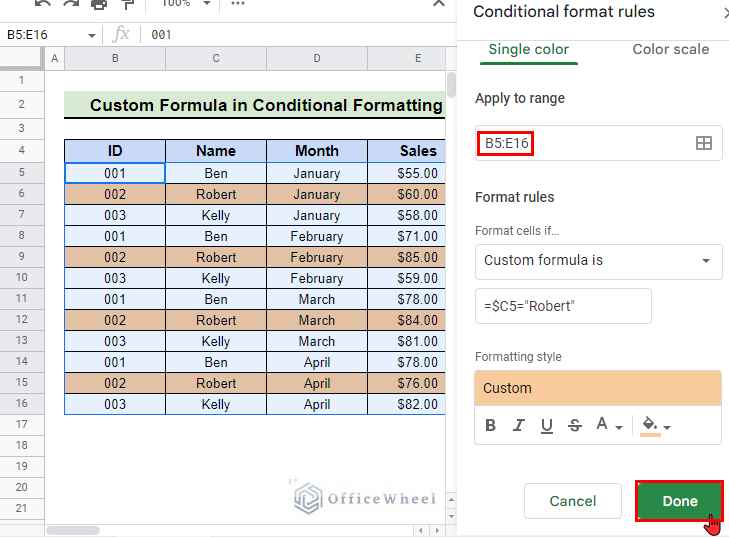Click the custom formula input field
729x537 pixels.
pyautogui.click(x=563, y=306)
